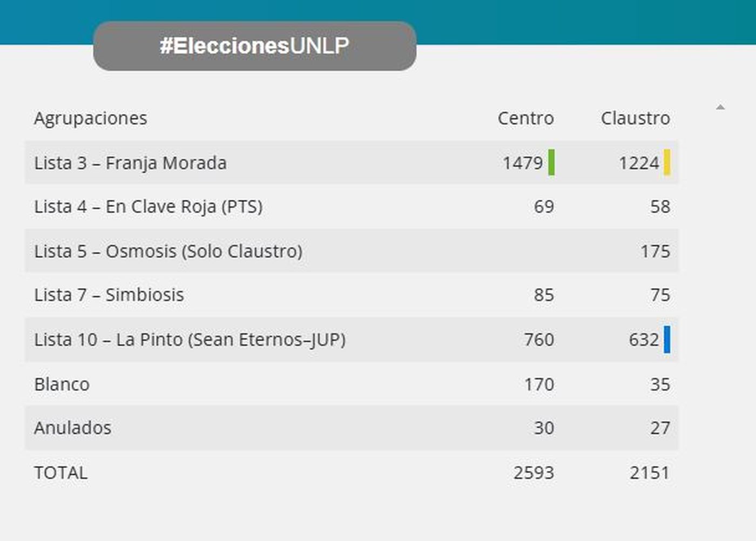756x541 pixels.
Task: Click the Centro total value 2593
Action: coord(534,473)
